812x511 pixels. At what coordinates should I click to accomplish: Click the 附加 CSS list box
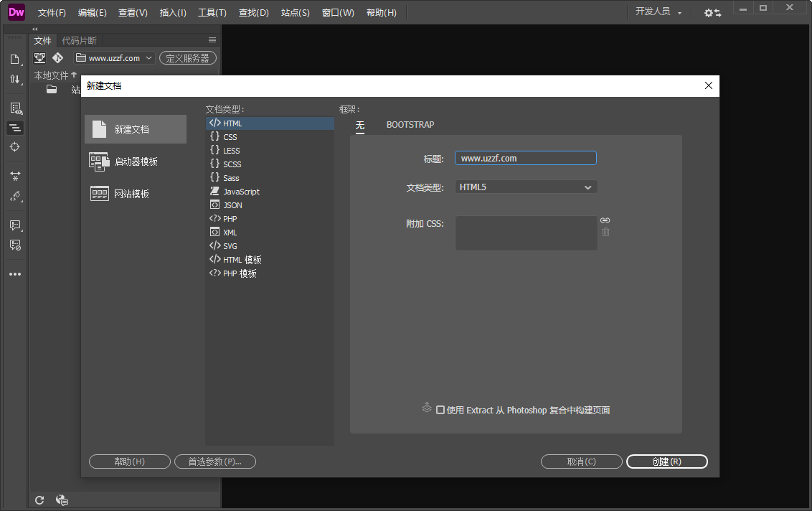[x=526, y=233]
